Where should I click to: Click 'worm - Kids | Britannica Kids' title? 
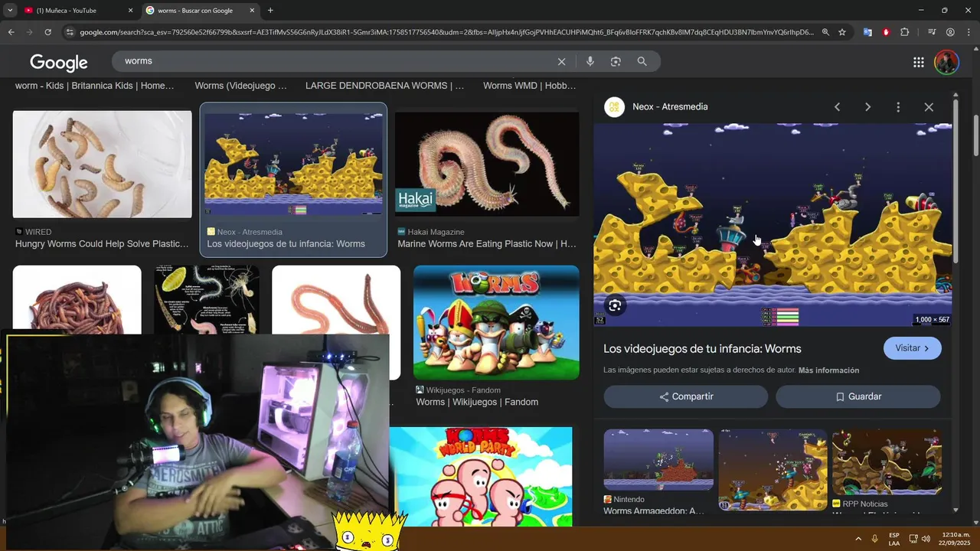pyautogui.click(x=95, y=86)
